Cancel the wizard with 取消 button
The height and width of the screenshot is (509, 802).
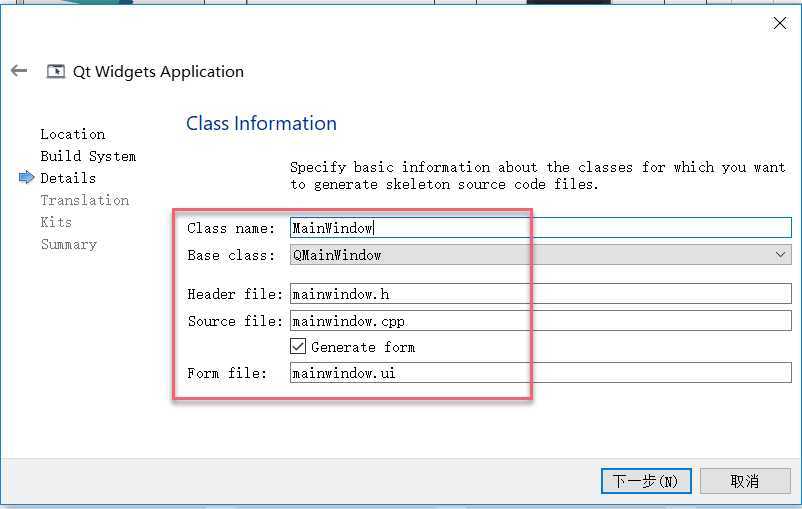tap(745, 481)
